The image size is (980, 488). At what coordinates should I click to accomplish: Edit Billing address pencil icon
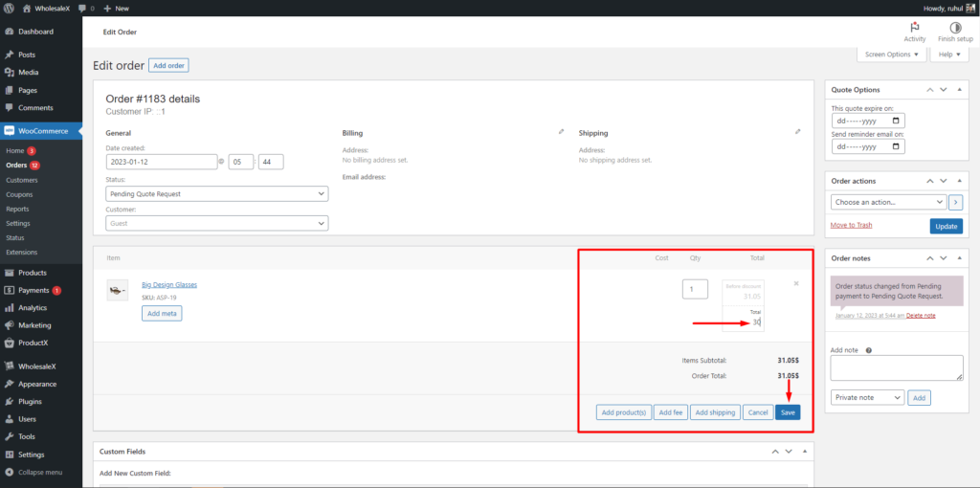(x=561, y=132)
